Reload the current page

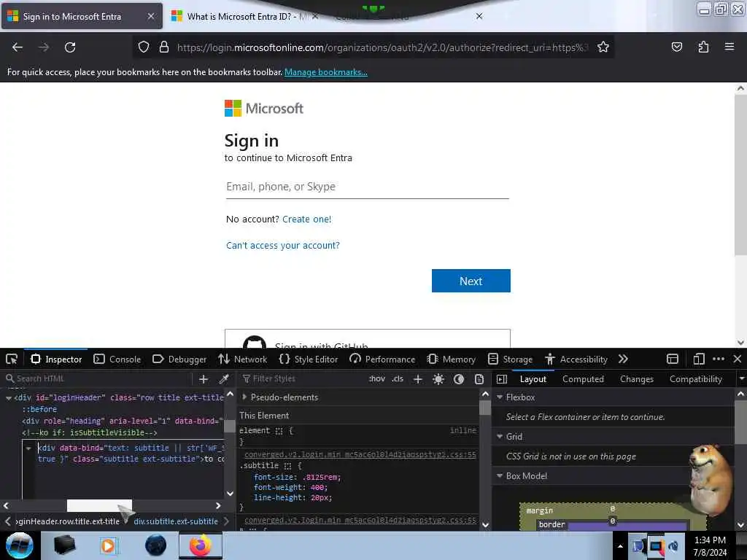pyautogui.click(x=70, y=47)
